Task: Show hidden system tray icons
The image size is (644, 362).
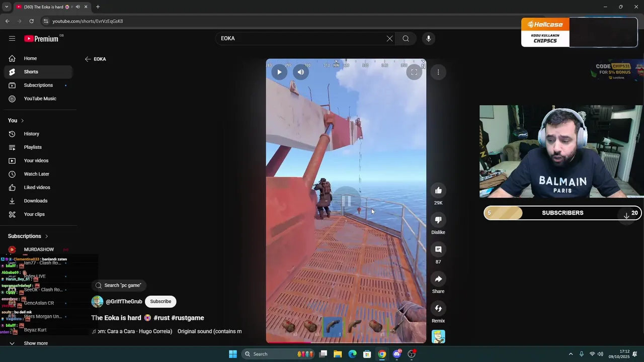Action: point(571,354)
